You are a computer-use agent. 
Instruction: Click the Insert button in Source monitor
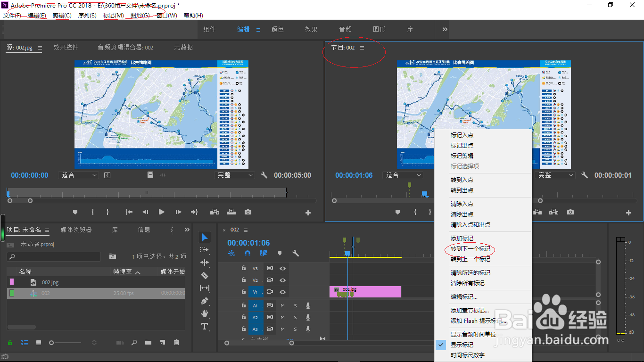[x=215, y=212]
